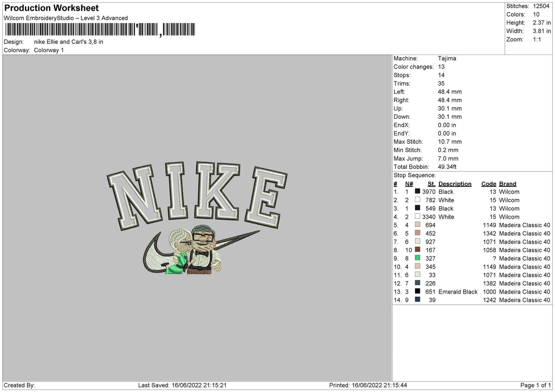Choose the green swatch with 327 stitches
The image size is (555, 392).
[x=418, y=258]
